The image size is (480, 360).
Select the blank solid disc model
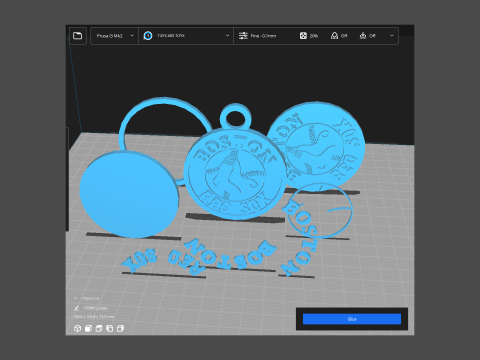coord(129,195)
